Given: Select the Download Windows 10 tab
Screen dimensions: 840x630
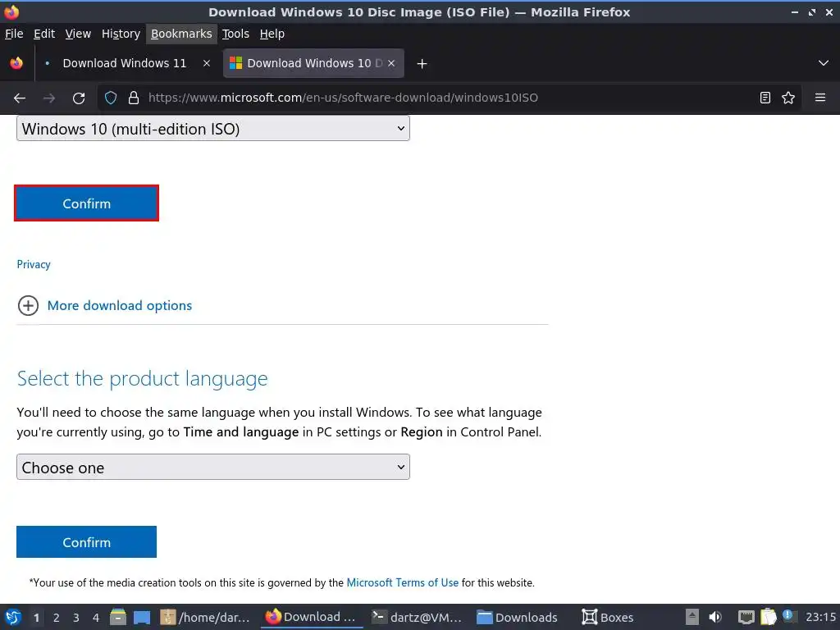Looking at the screenshot, I should tap(313, 63).
